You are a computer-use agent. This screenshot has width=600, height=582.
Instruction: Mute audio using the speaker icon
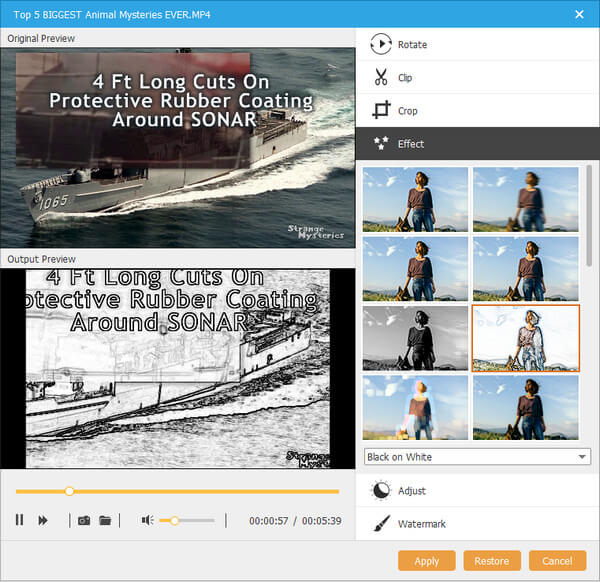147,520
